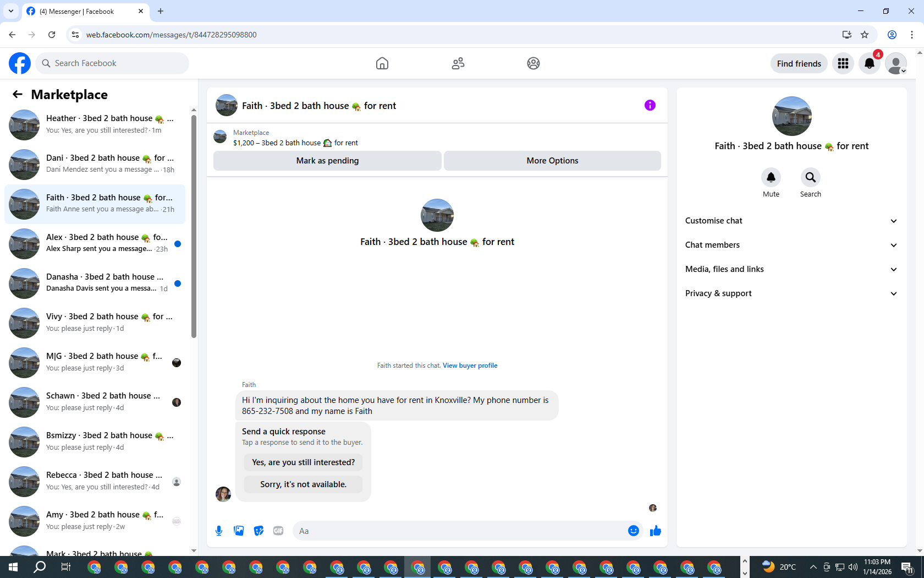The image size is (924, 578).
Task: Mute this conversation with the bell icon
Action: point(771,177)
